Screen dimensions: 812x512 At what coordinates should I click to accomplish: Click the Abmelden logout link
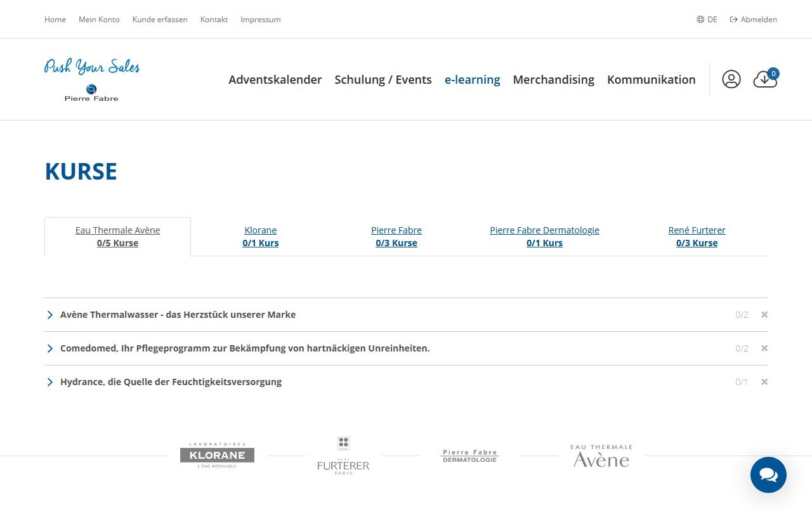tap(754, 20)
